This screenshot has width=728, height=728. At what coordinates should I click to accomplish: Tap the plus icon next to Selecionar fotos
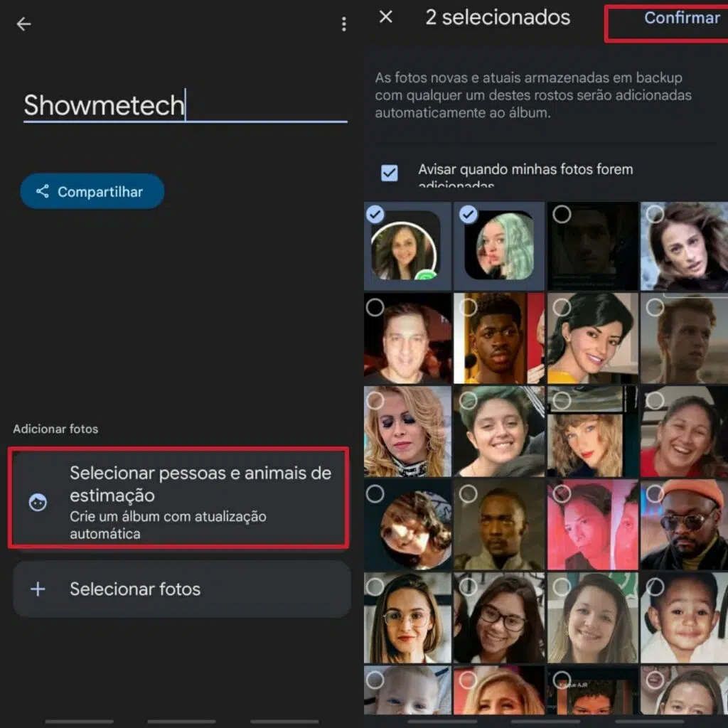click(x=38, y=589)
